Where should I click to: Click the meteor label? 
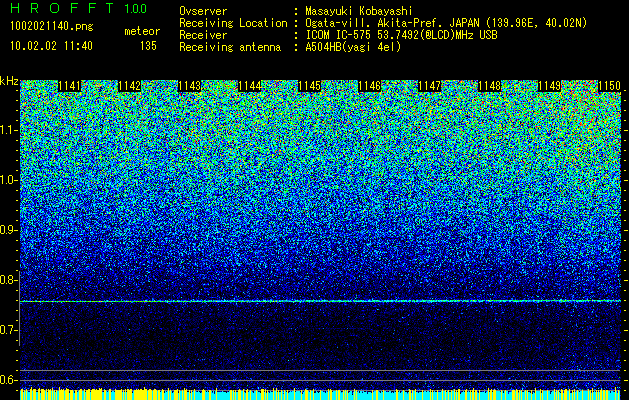click(x=142, y=32)
